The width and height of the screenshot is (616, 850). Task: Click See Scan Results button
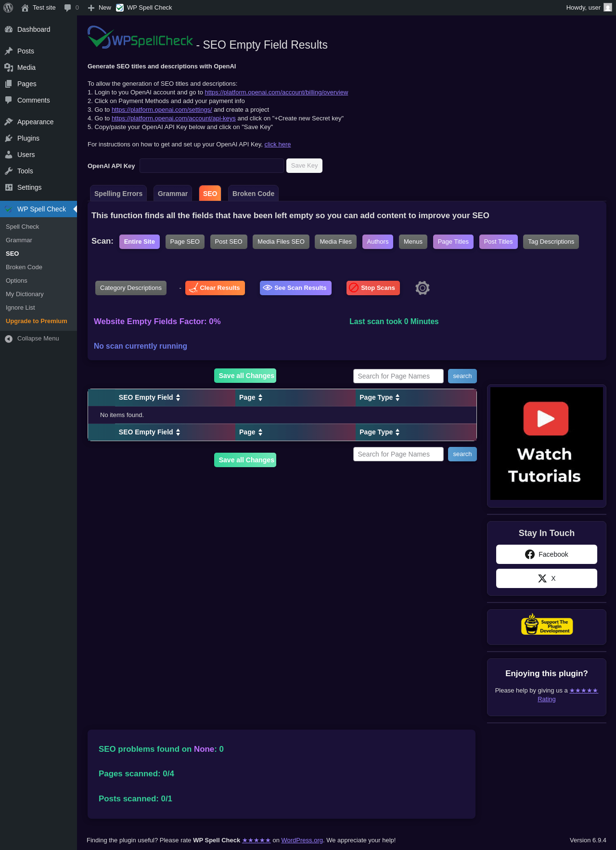(x=295, y=288)
